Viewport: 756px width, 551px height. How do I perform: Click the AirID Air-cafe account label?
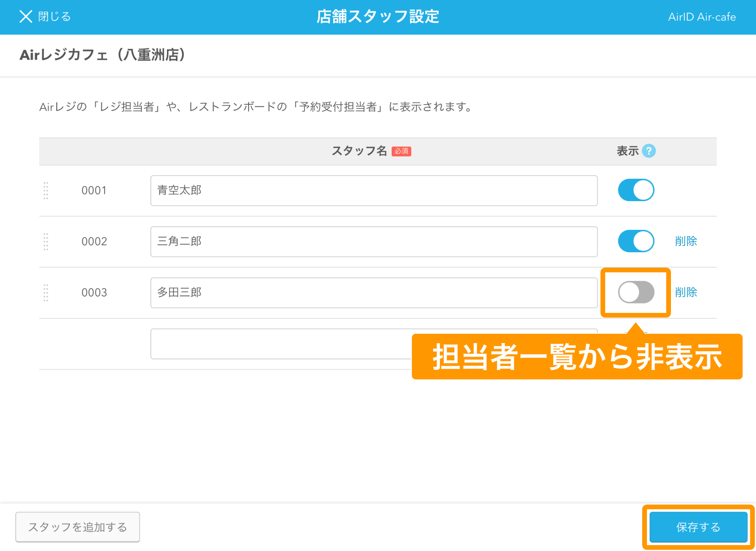tap(702, 17)
